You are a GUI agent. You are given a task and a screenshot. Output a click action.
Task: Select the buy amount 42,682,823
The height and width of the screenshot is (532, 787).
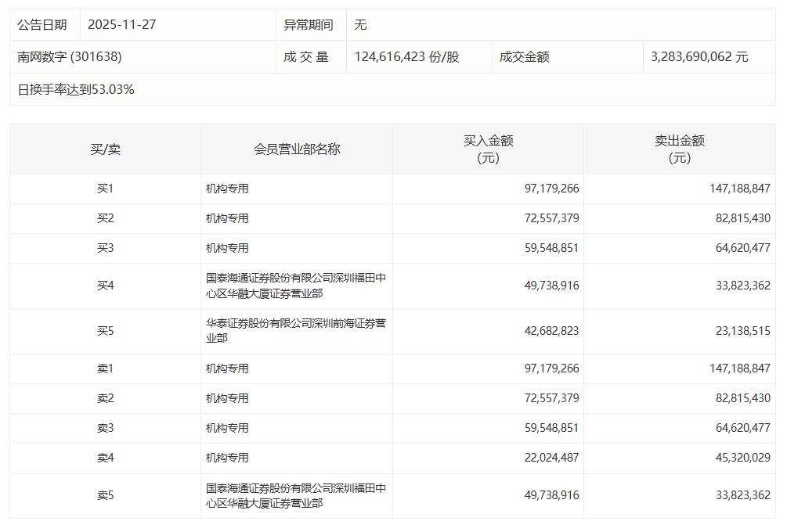(551, 331)
